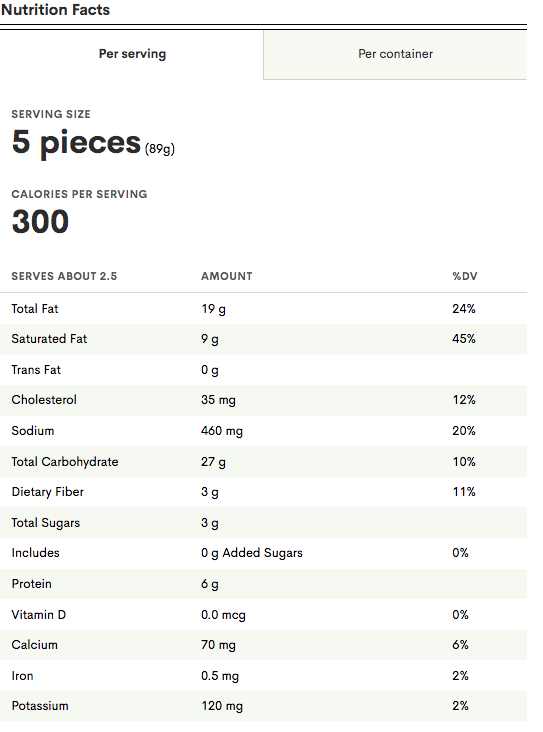This screenshot has width=543, height=732.
Task: Click the Trans Fat row
Action: pyautogui.click(x=263, y=370)
